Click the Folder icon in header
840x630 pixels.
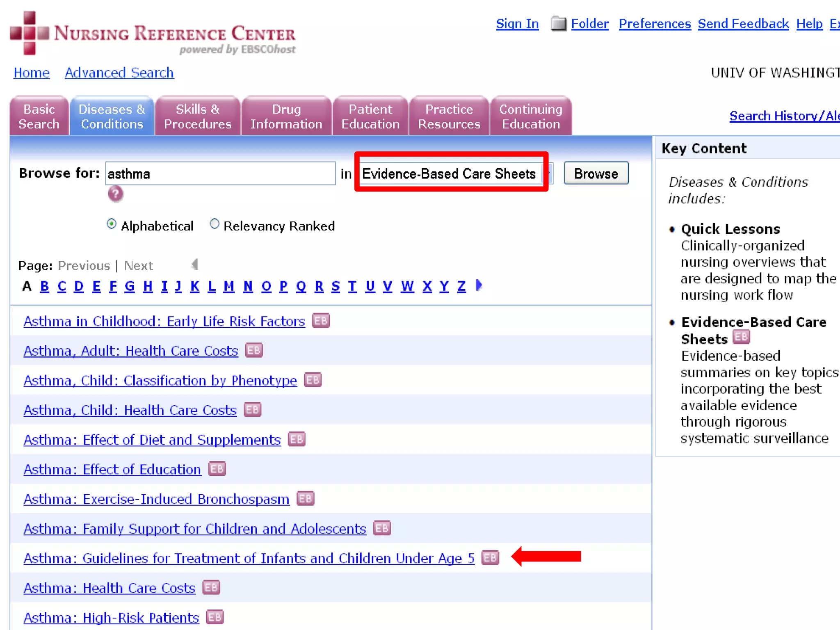(x=558, y=24)
